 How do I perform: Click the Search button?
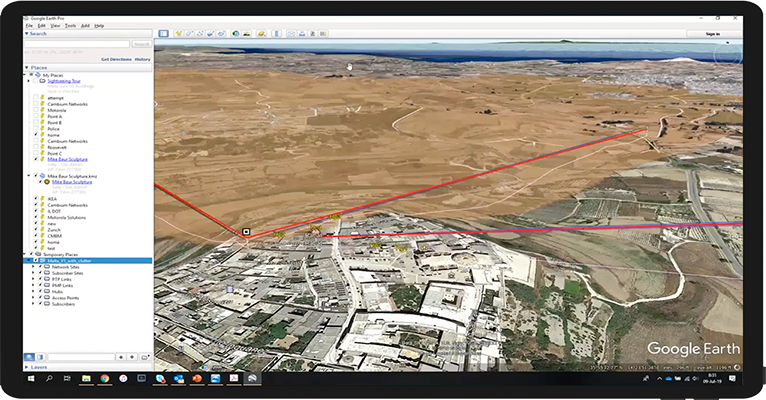(142, 44)
